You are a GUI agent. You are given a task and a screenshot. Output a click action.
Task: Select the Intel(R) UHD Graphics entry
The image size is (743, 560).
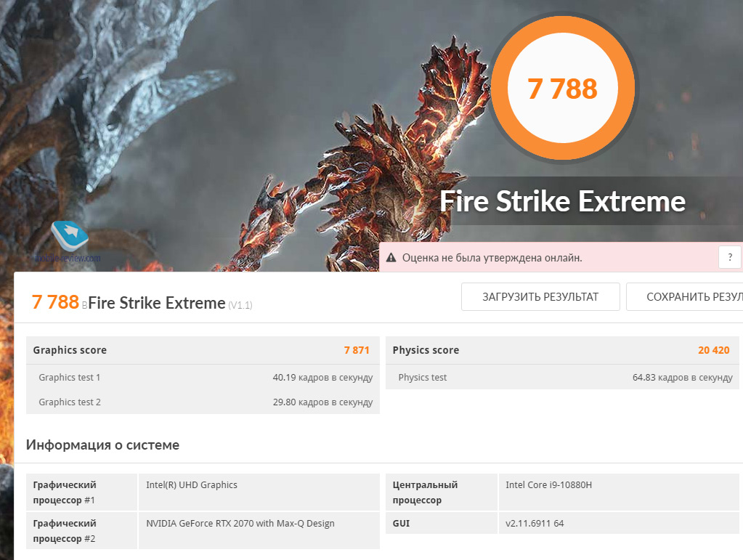tap(192, 484)
